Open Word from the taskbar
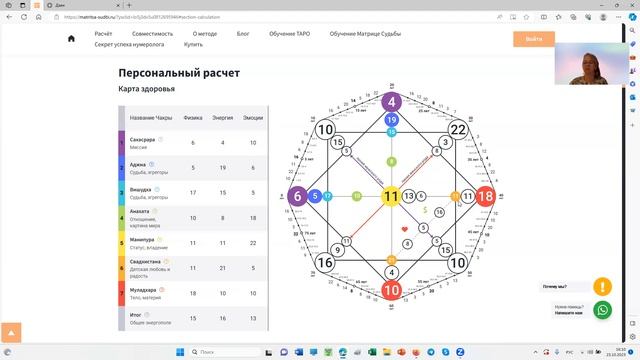 (x=299, y=352)
